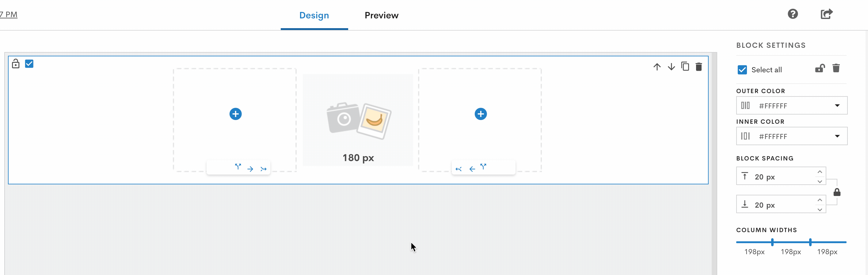Uncheck the block selection checkbox on canvas
Viewport: 868px width, 275px height.
(29, 64)
